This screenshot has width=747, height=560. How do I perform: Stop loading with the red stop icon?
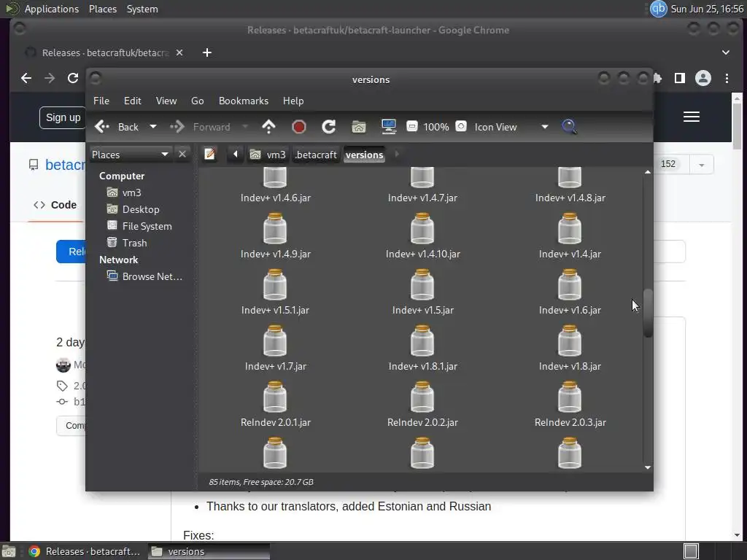pyautogui.click(x=298, y=127)
